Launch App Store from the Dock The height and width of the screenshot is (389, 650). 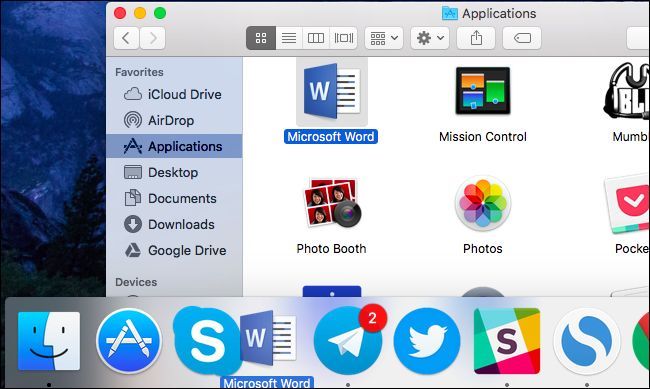(x=129, y=341)
